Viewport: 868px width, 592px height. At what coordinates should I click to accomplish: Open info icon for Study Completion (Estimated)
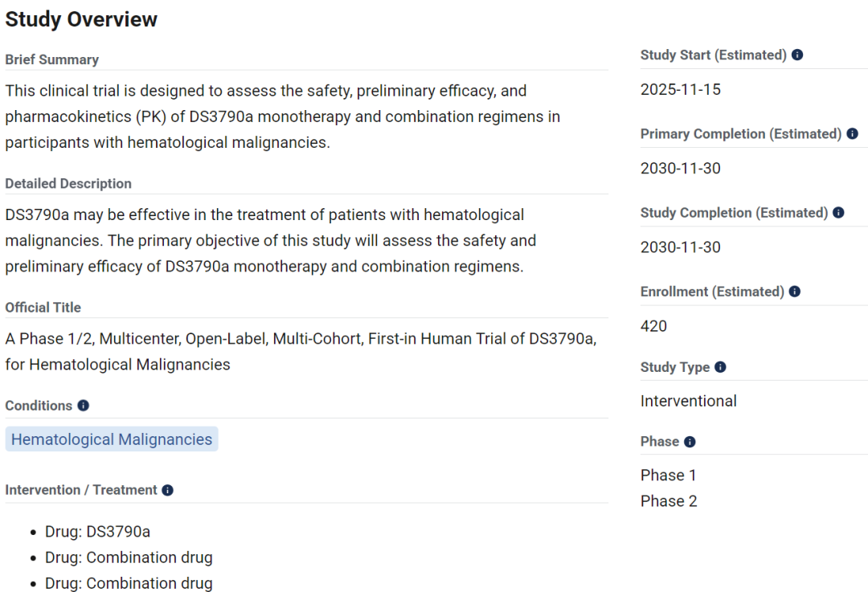(838, 213)
